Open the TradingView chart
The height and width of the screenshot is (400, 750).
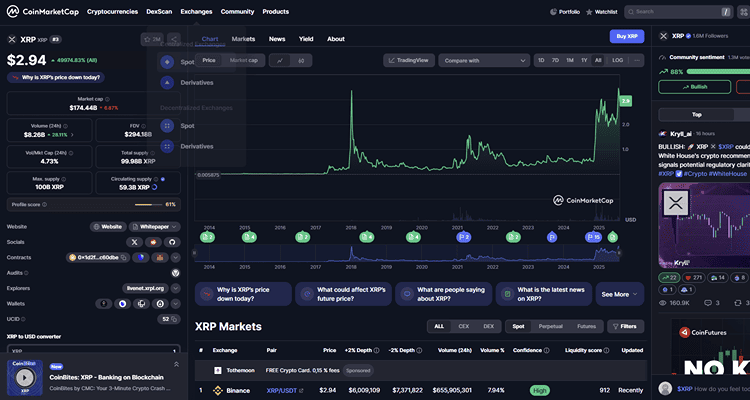click(x=409, y=60)
